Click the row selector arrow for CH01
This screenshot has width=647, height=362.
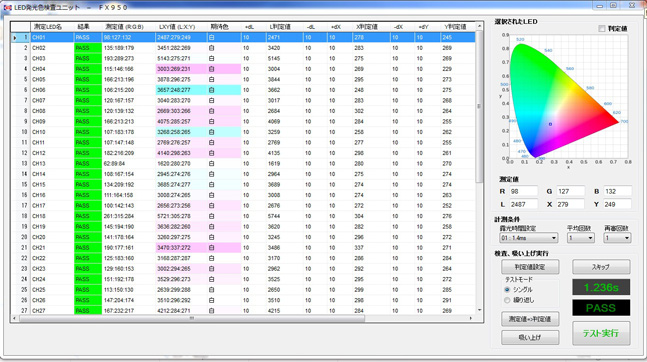(15, 38)
